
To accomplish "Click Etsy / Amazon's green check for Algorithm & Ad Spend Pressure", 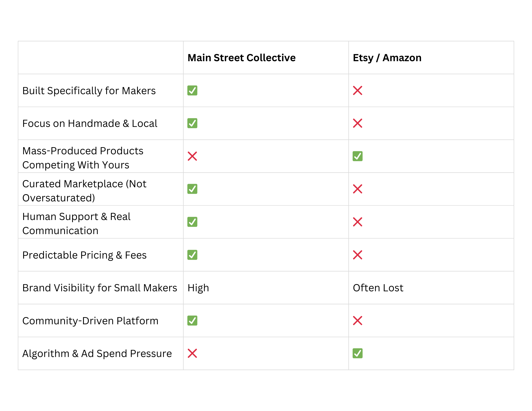I will tap(357, 353).
